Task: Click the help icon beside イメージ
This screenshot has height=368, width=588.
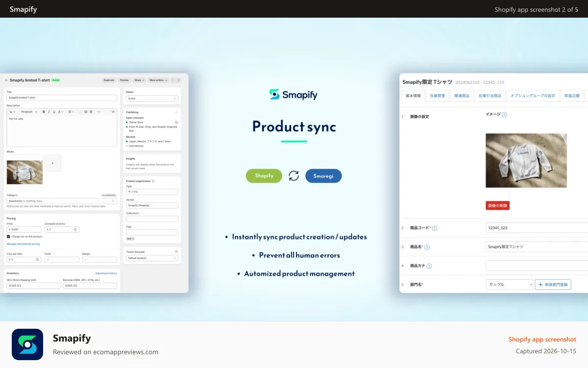Action: 504,115
